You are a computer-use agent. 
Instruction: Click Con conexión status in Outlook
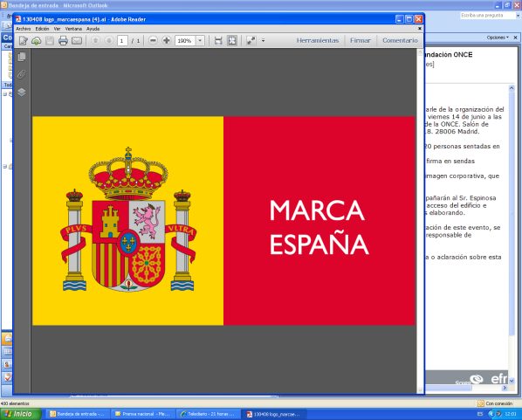[495, 403]
